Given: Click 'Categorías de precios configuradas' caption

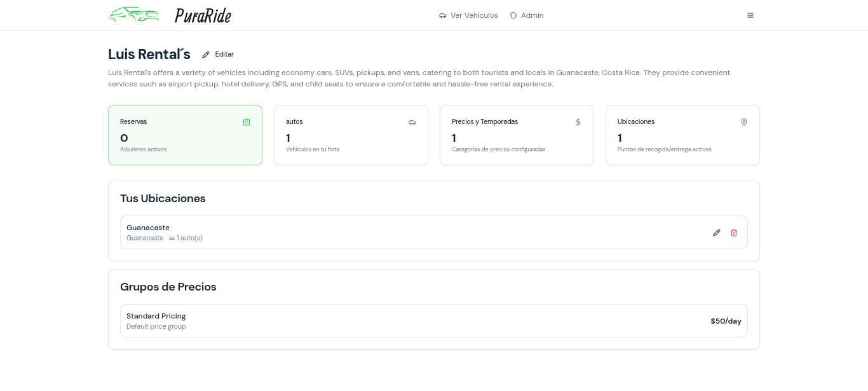Looking at the screenshot, I should click(x=499, y=149).
